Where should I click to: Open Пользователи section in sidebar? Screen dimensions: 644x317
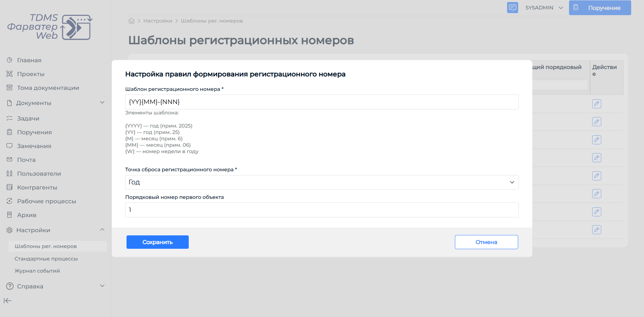39,174
